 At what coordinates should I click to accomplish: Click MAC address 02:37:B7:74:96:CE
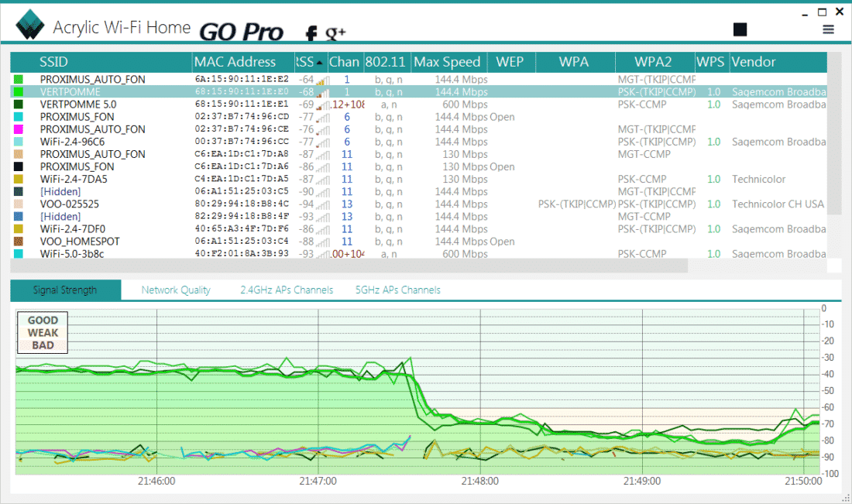(242, 129)
